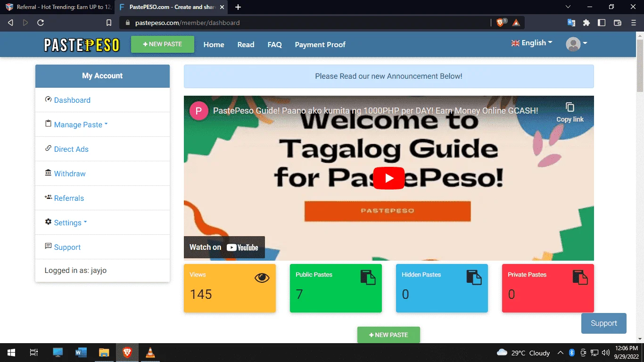Reload the current page
The height and width of the screenshot is (362, 644).
41,23
